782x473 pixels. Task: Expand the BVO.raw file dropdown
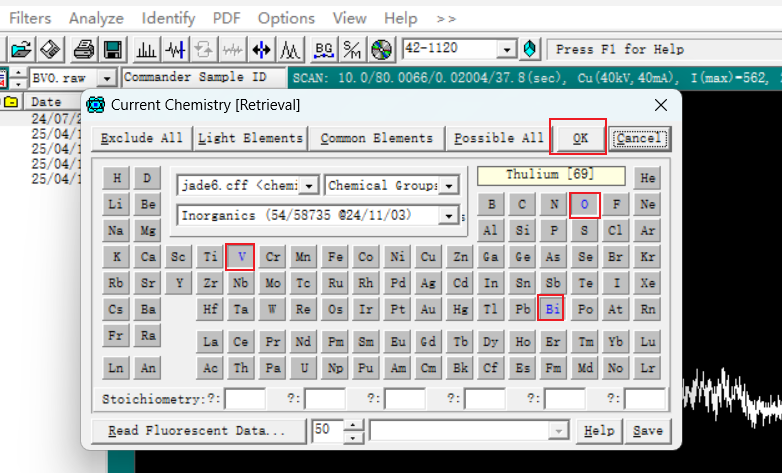106,79
